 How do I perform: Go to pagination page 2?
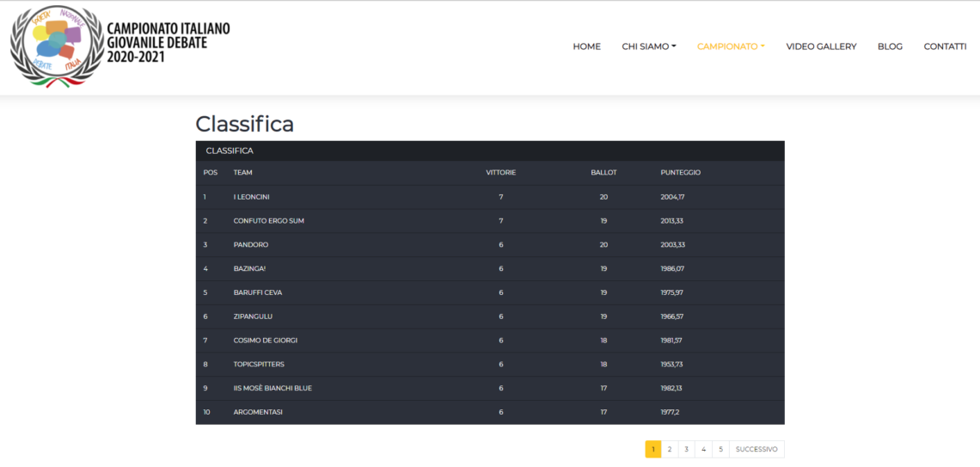670,449
